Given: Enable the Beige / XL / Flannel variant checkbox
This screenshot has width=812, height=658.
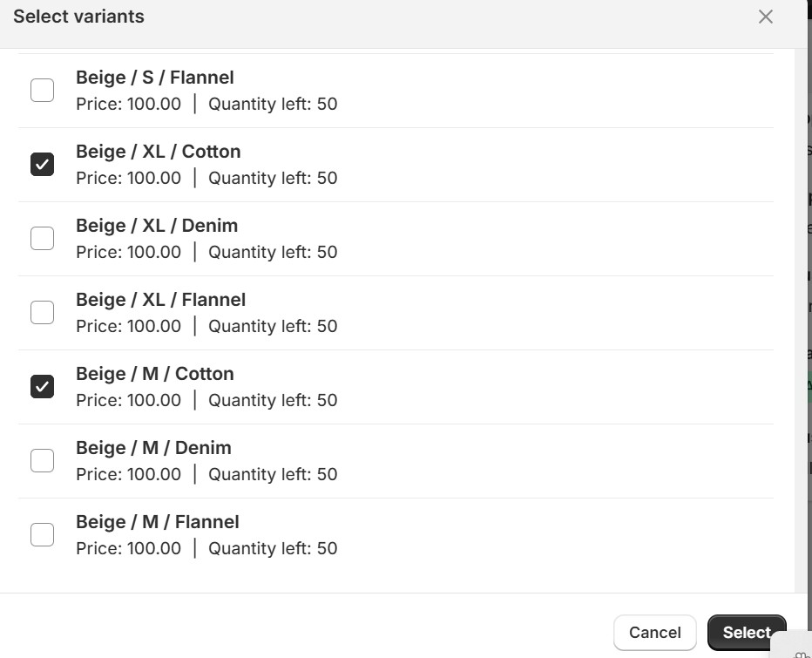Looking at the screenshot, I should [x=42, y=312].
